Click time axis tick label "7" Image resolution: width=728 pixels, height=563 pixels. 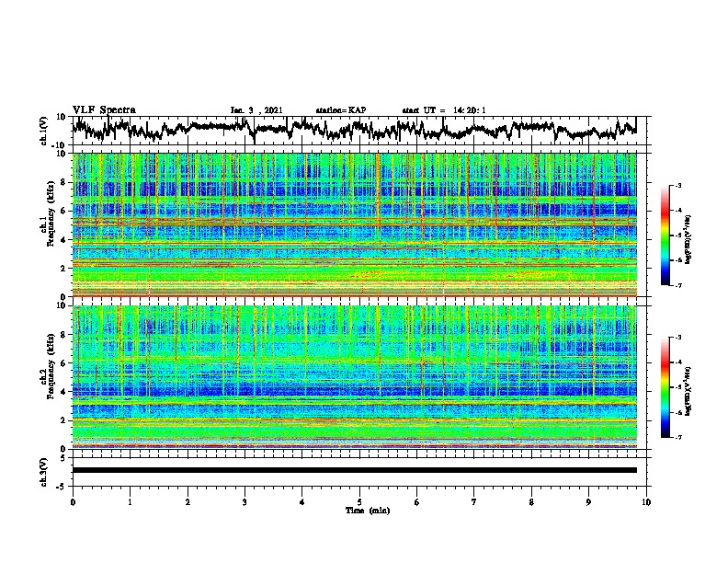coord(474,502)
